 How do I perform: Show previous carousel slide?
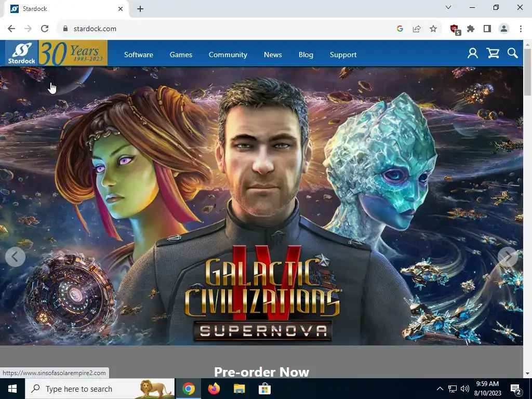[15, 257]
